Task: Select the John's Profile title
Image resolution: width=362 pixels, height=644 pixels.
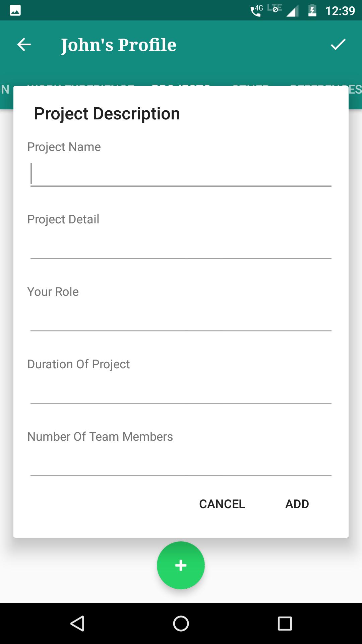Action: click(118, 45)
